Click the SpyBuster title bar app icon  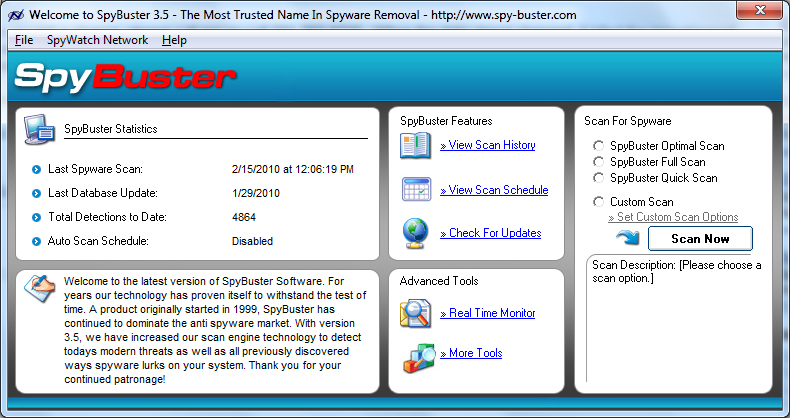pyautogui.click(x=17, y=15)
